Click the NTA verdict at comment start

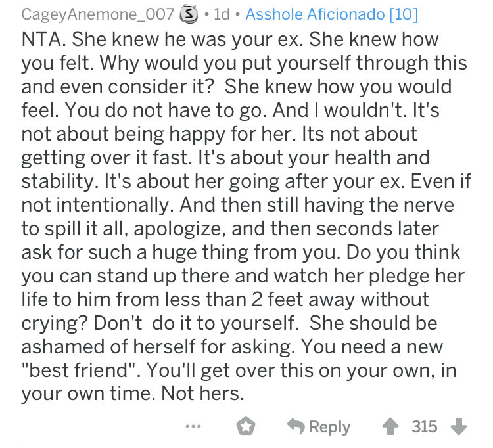[x=43, y=39]
